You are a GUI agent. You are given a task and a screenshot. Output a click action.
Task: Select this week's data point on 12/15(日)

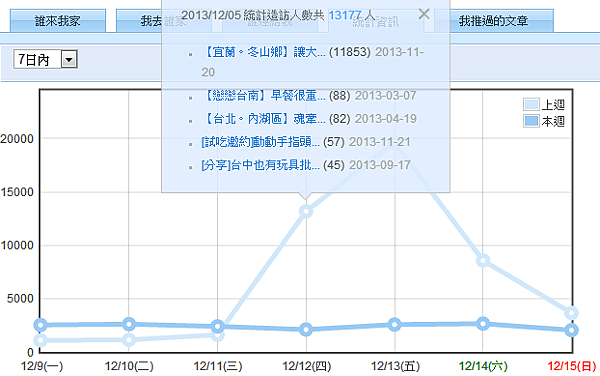point(571,330)
